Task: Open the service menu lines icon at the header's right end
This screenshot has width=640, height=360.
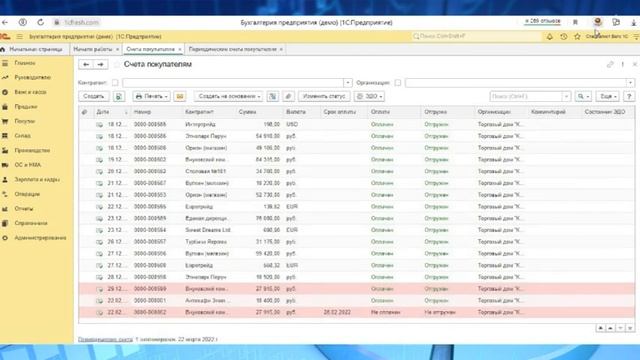Action: (x=636, y=36)
